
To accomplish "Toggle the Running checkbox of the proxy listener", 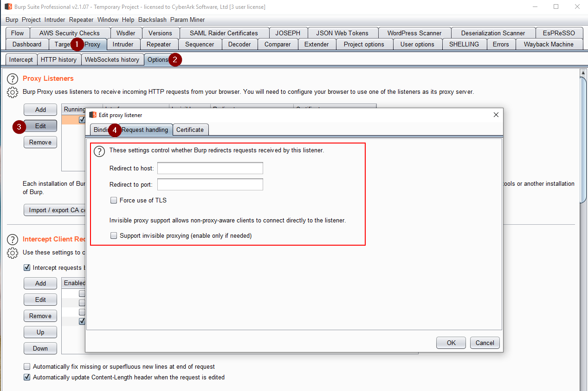I will [x=82, y=120].
